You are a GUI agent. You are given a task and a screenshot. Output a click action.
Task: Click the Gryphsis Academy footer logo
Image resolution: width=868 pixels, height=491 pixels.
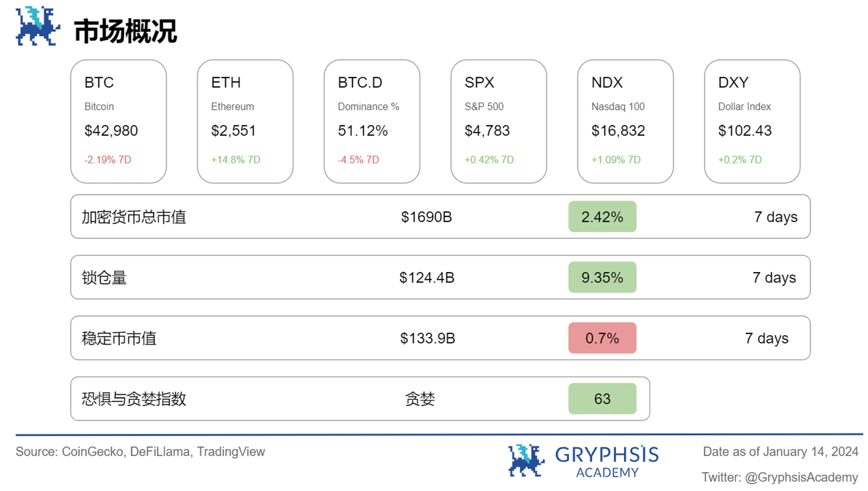pos(583,461)
